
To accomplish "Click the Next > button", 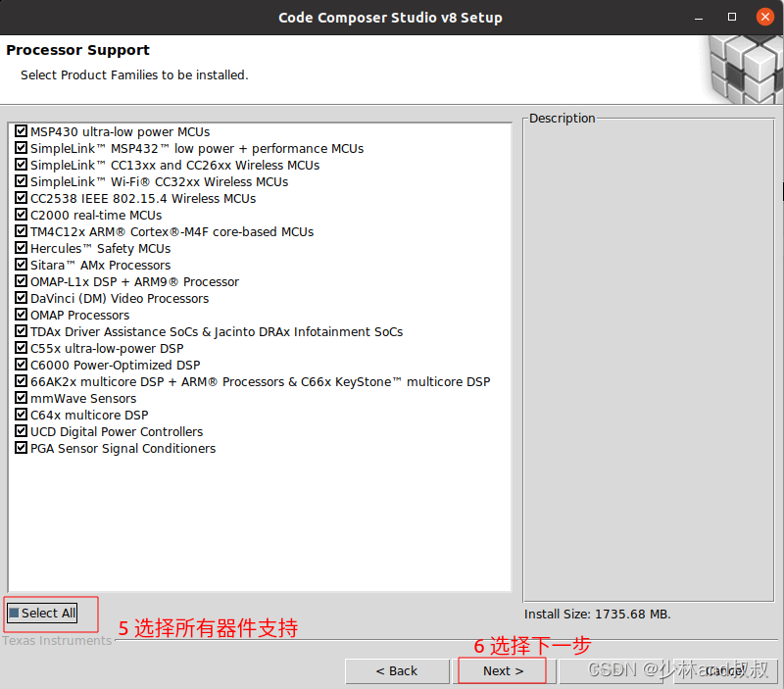I will tap(503, 671).
